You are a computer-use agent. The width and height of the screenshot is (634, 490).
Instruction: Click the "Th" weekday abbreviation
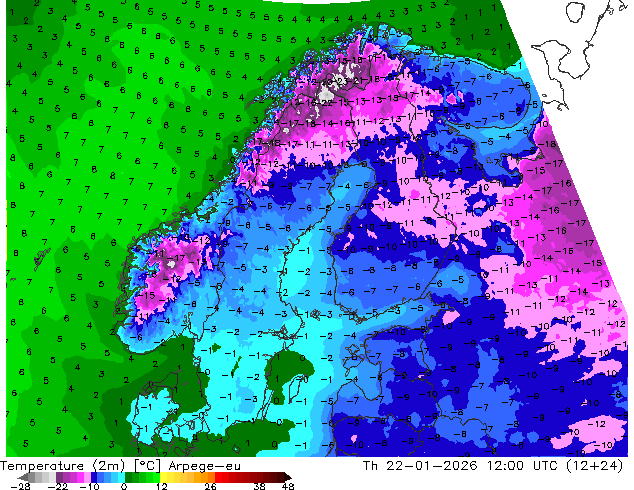click(370, 465)
